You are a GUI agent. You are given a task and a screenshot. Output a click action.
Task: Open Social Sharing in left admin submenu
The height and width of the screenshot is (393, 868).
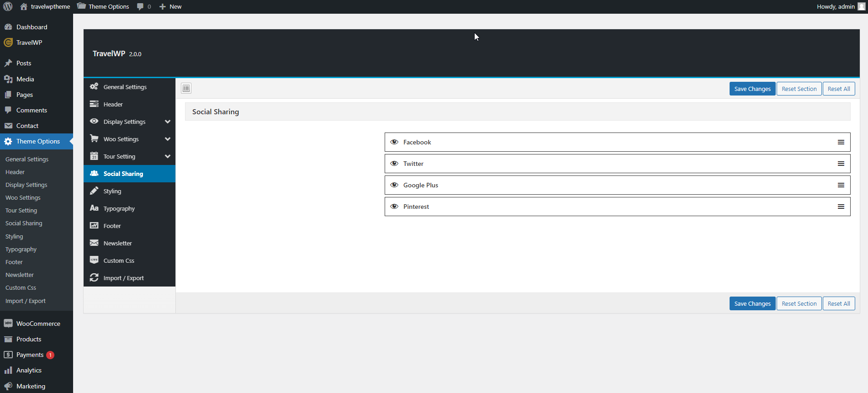tap(24, 223)
